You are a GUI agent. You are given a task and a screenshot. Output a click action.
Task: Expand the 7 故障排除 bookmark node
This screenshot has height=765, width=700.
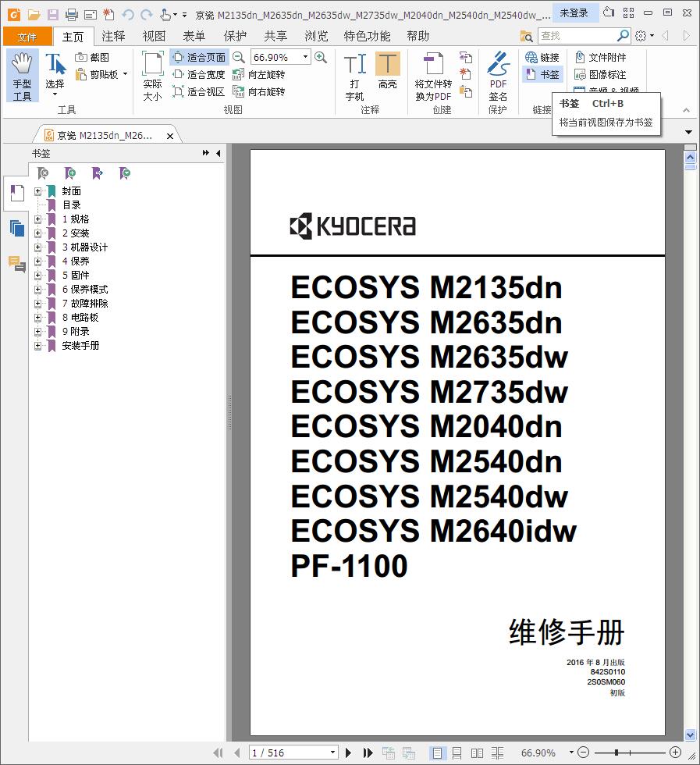click(x=37, y=304)
